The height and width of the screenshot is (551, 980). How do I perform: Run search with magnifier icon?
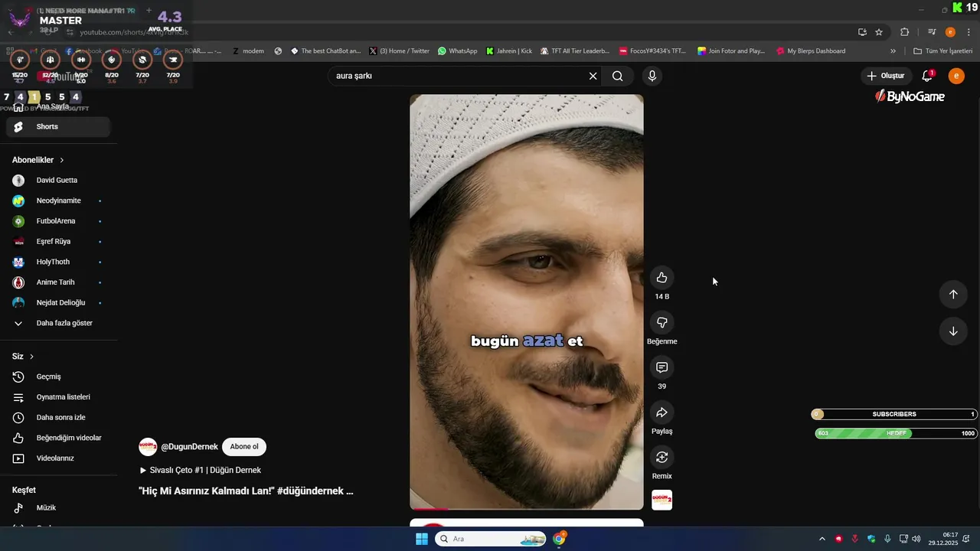pos(618,76)
